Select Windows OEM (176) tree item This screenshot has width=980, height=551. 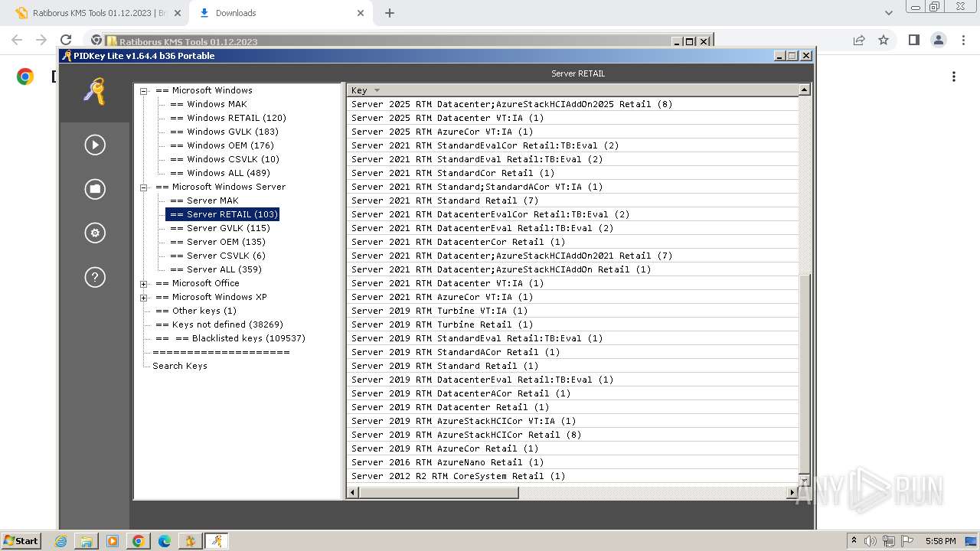point(221,145)
